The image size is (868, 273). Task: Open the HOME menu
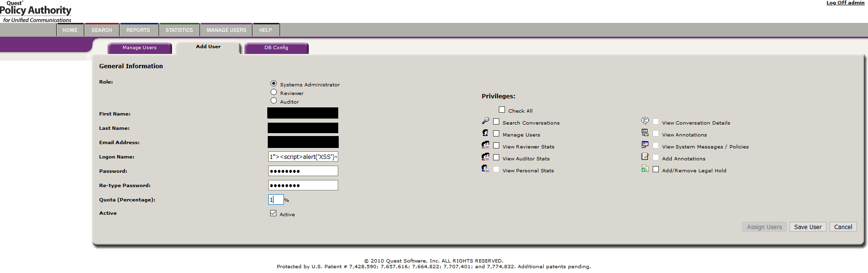tap(70, 30)
